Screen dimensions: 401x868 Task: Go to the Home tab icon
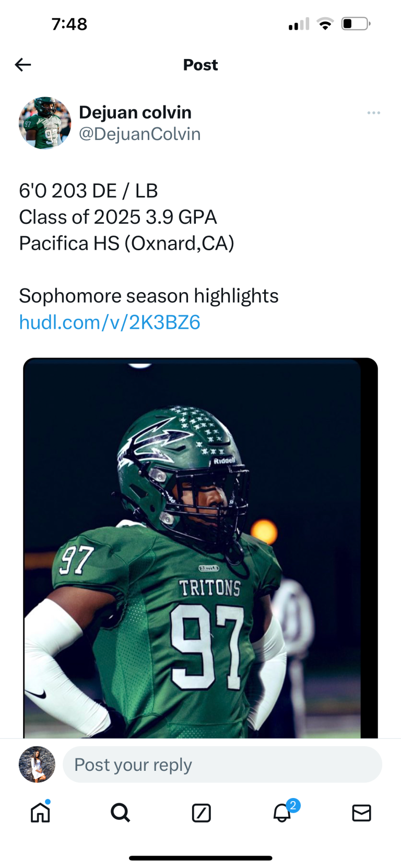(40, 812)
